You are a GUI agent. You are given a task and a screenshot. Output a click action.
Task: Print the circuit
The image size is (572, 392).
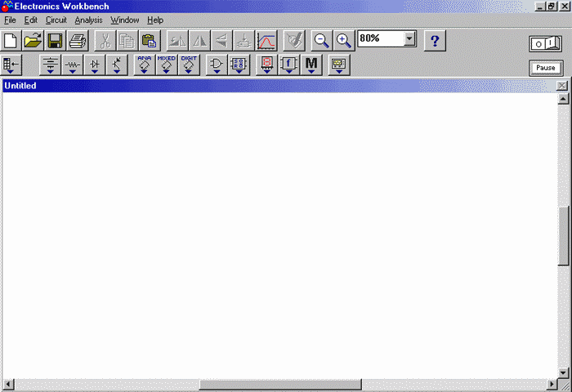click(x=78, y=41)
